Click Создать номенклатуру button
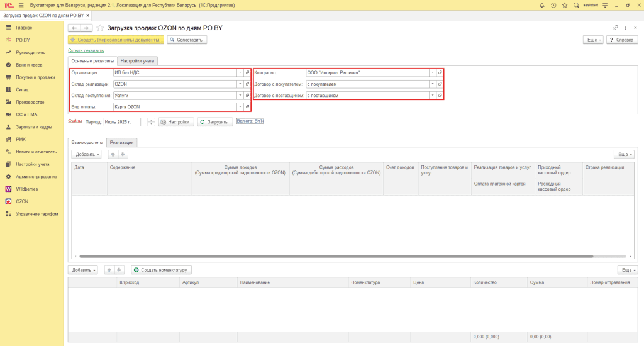Screen dimensions: 644x346 pos(162,270)
